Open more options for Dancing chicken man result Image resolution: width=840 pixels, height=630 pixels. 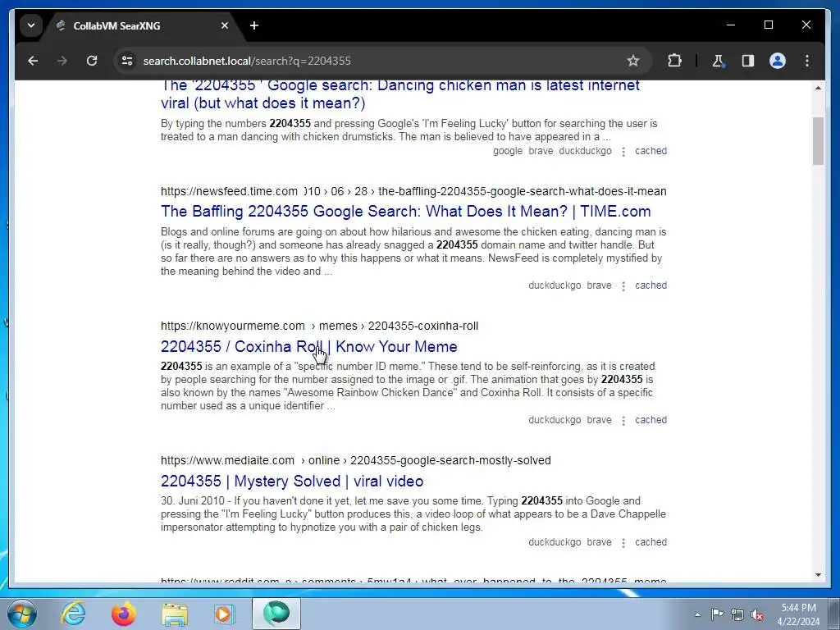click(x=623, y=152)
